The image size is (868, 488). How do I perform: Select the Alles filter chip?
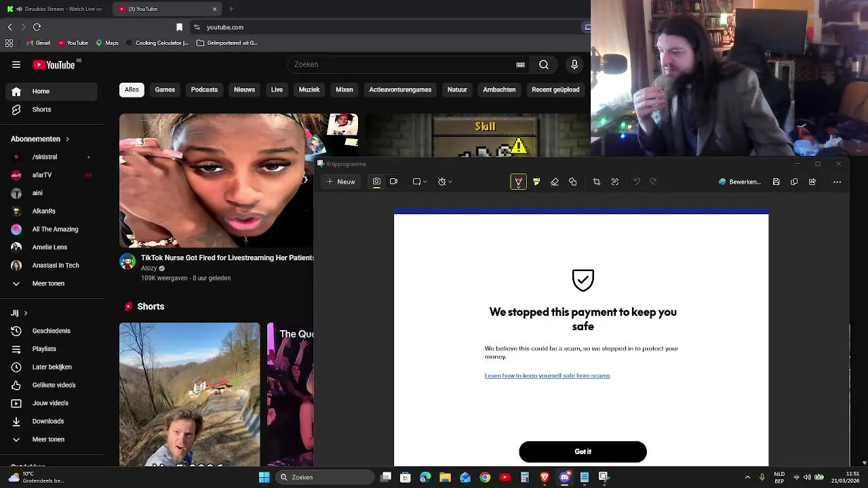[132, 89]
